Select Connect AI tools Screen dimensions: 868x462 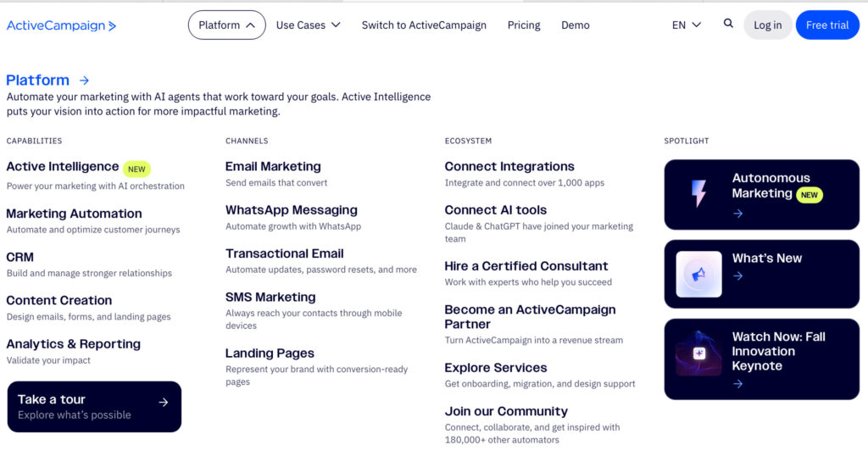click(495, 210)
